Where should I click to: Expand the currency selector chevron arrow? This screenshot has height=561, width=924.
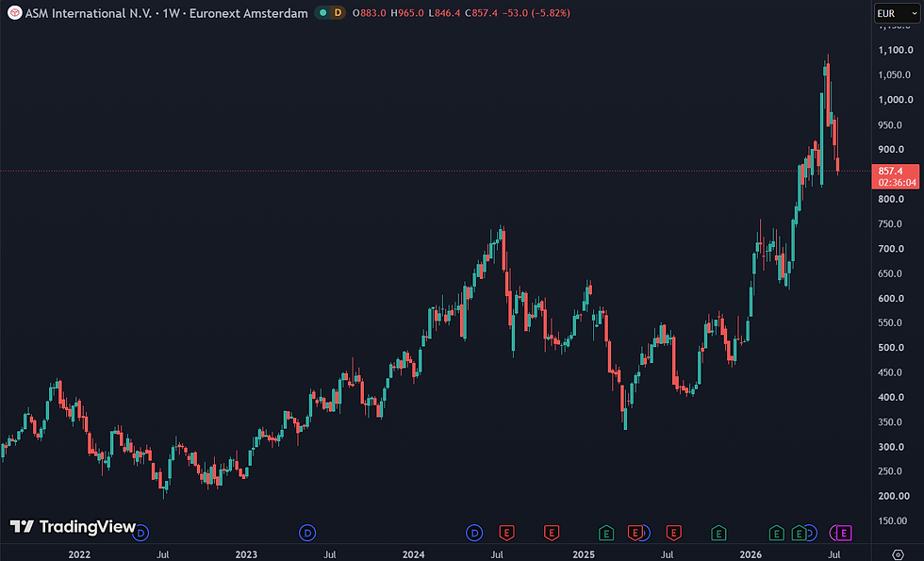911,13
